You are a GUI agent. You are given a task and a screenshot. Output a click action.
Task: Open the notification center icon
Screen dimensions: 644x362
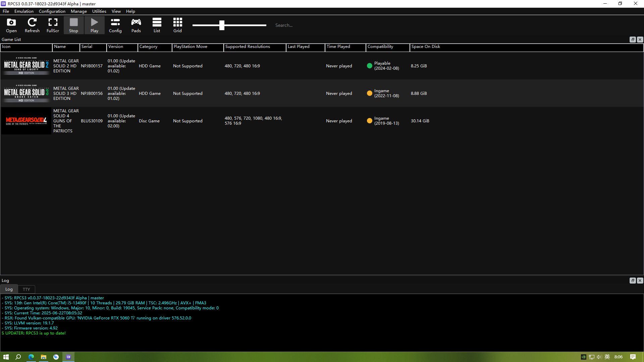coord(633,357)
